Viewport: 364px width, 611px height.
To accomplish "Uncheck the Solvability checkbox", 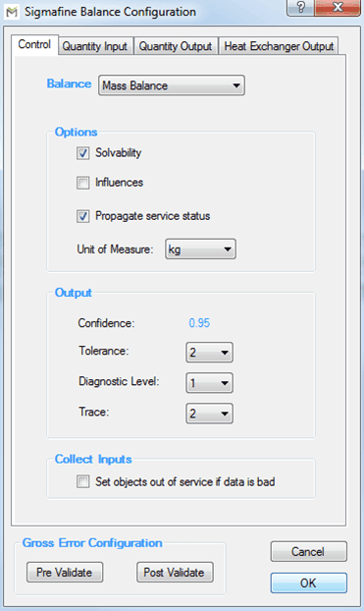I will pyautogui.click(x=82, y=153).
